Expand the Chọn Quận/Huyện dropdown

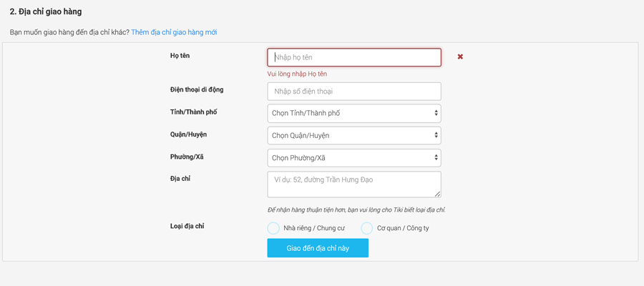[354, 135]
